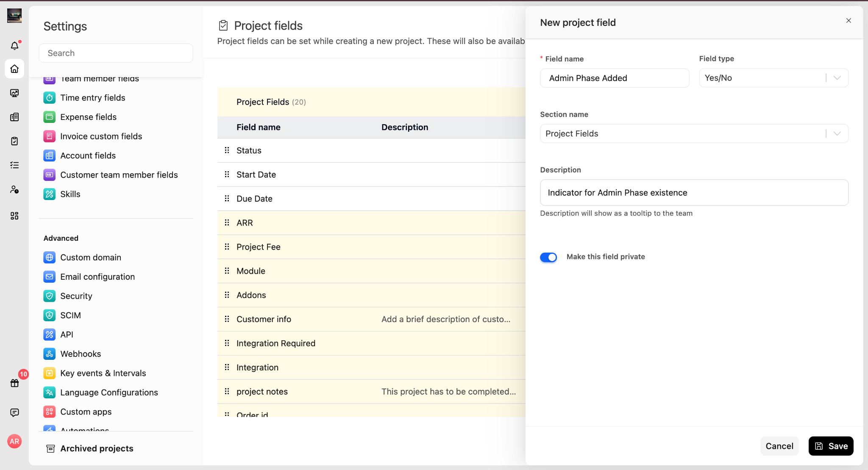Select Invoice custom fields menu item
The height and width of the screenshot is (470, 868).
[101, 136]
